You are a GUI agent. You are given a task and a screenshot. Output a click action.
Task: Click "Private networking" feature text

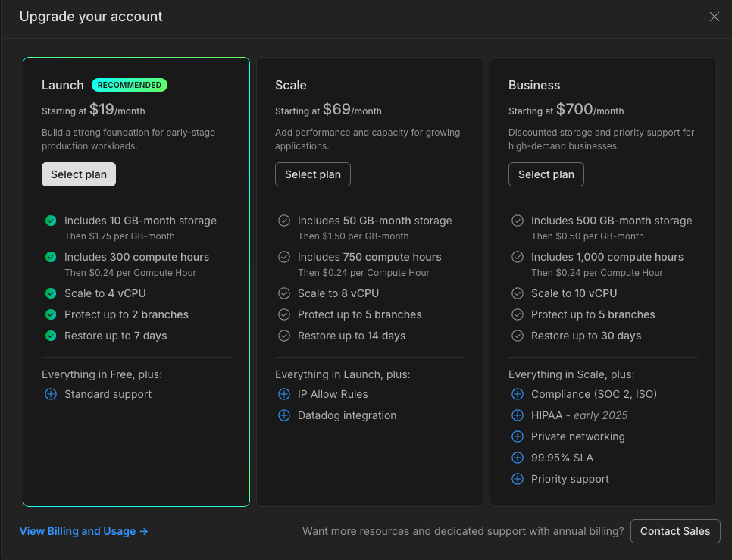(x=578, y=436)
